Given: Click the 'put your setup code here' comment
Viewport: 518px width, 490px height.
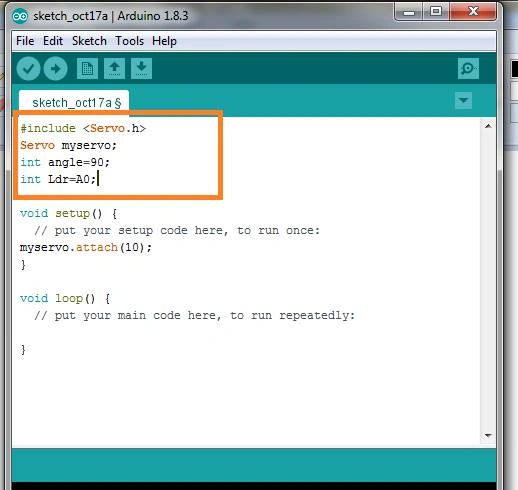Looking at the screenshot, I should [x=177, y=230].
